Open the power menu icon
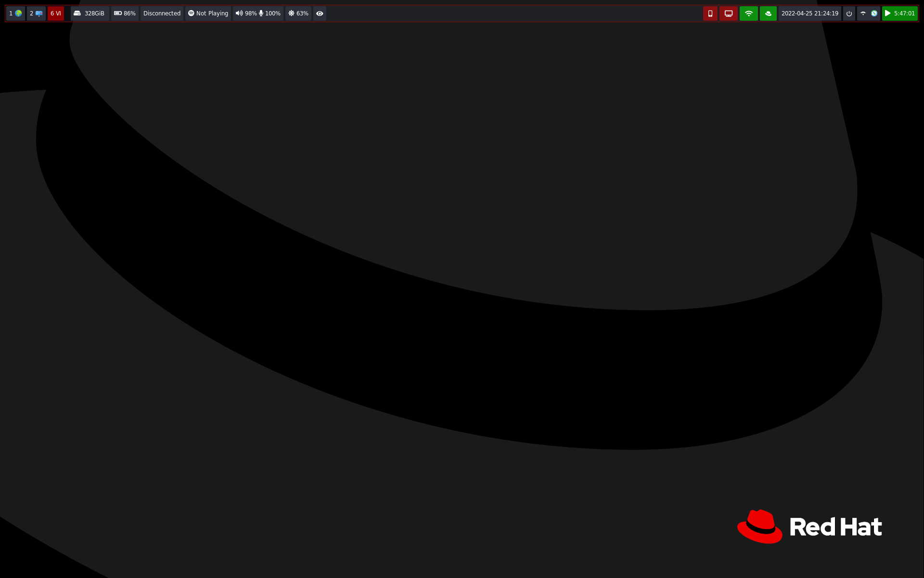924x578 pixels. pyautogui.click(x=849, y=13)
